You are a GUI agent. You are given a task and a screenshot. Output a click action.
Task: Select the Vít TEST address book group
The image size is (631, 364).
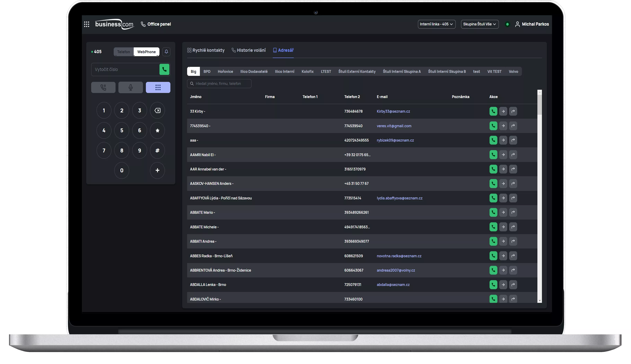[494, 71]
